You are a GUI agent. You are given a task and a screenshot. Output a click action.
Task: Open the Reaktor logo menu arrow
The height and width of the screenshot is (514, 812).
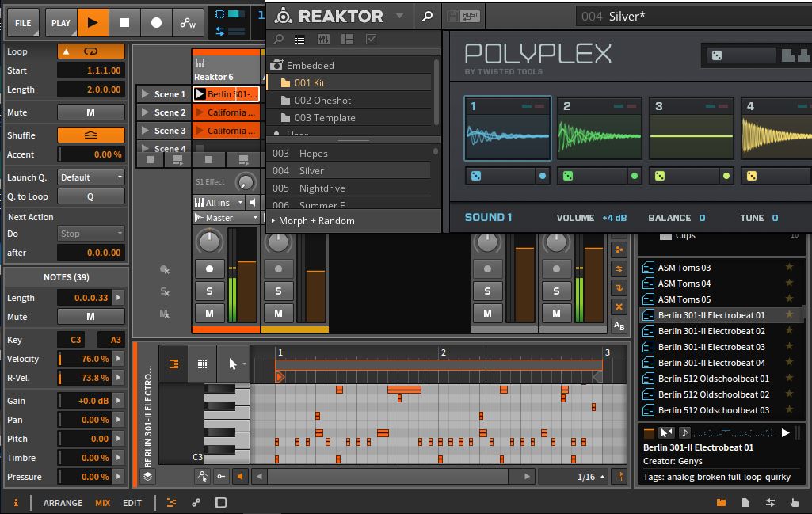tap(399, 16)
